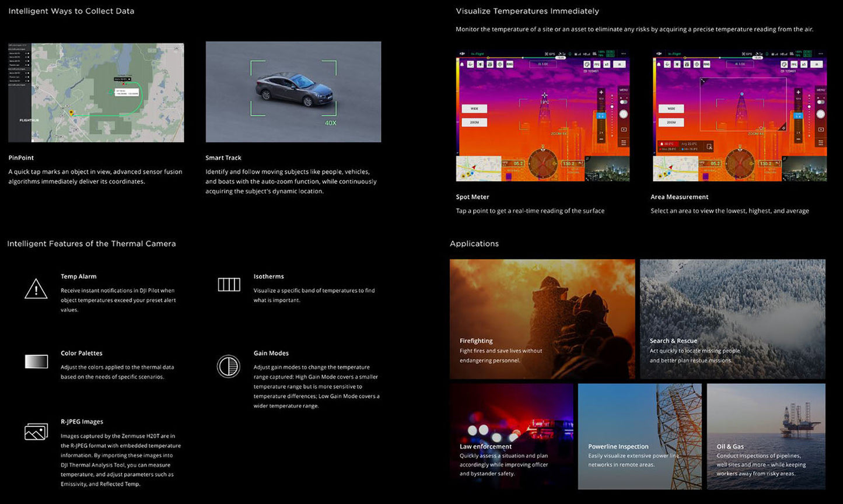Screen dimensions: 843x504
Task: Click RNG icon in Area Measurement screenshot
Action: [x=706, y=64]
